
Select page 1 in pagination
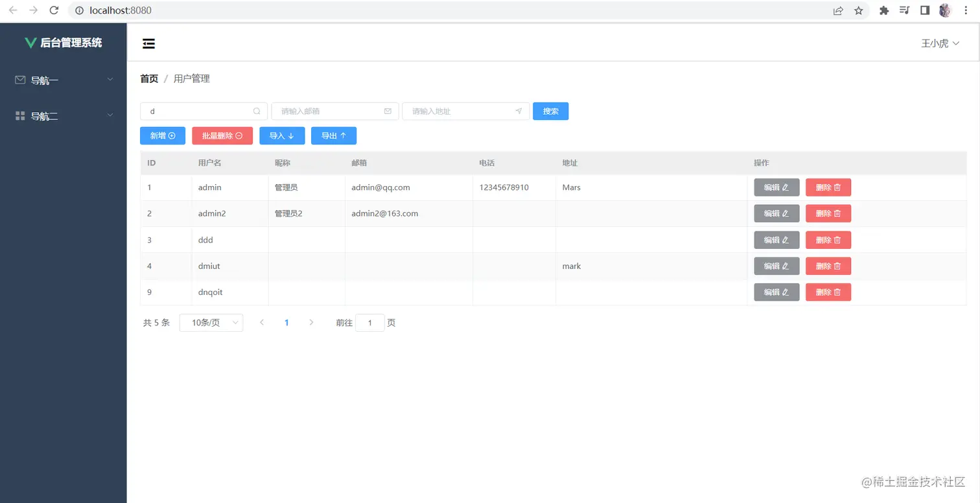click(x=286, y=323)
